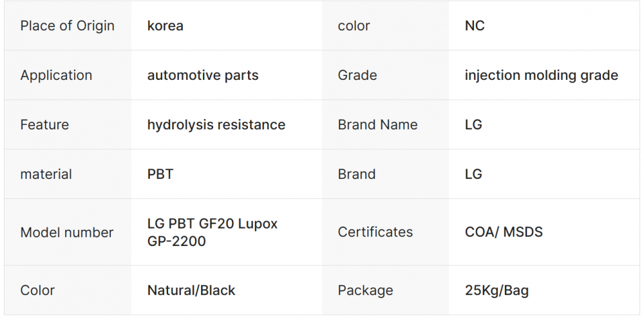Click the LG value beside Brand Name

click(473, 125)
